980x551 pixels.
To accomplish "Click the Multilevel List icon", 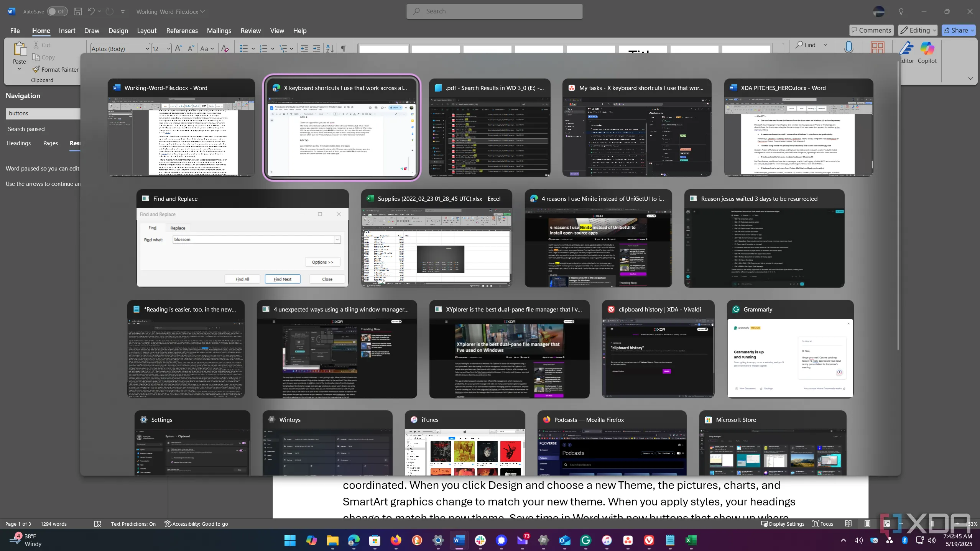I will click(x=283, y=48).
